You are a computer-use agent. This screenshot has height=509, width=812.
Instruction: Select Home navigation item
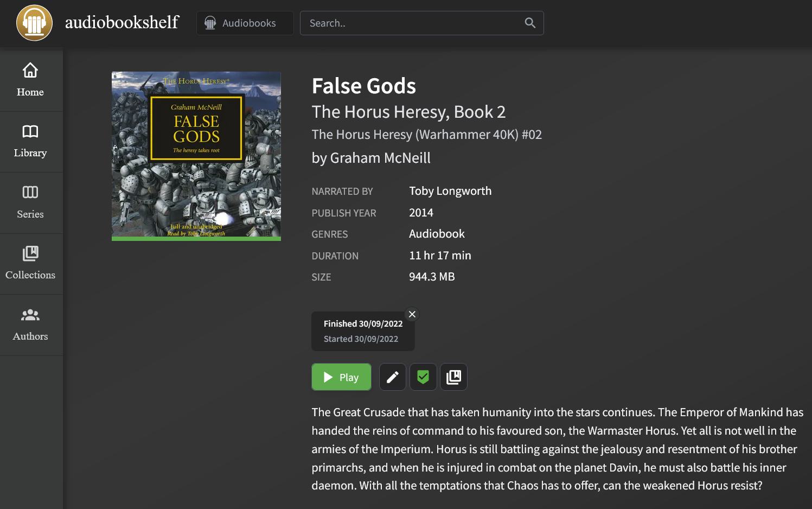click(x=30, y=80)
